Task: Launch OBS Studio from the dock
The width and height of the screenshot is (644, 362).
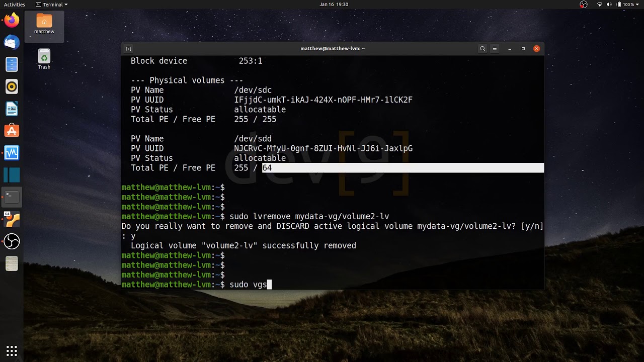Action: (12, 241)
